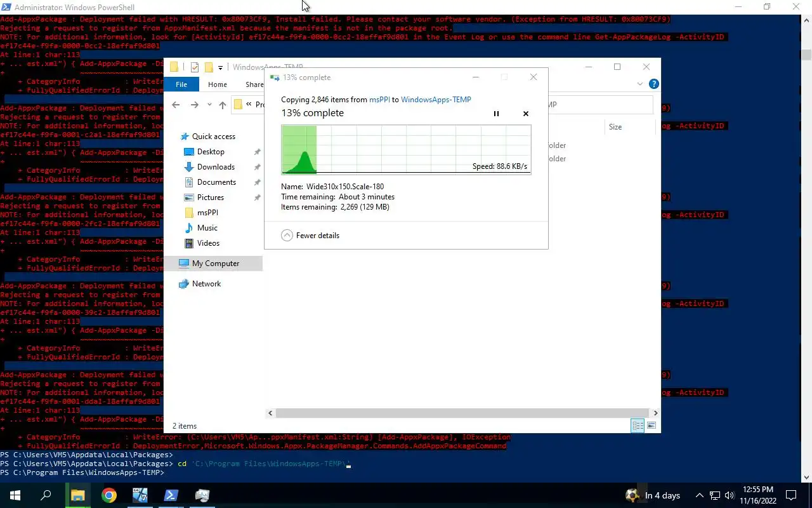The height and width of the screenshot is (508, 812).
Task: Open Explorer Help question mark
Action: (653, 84)
